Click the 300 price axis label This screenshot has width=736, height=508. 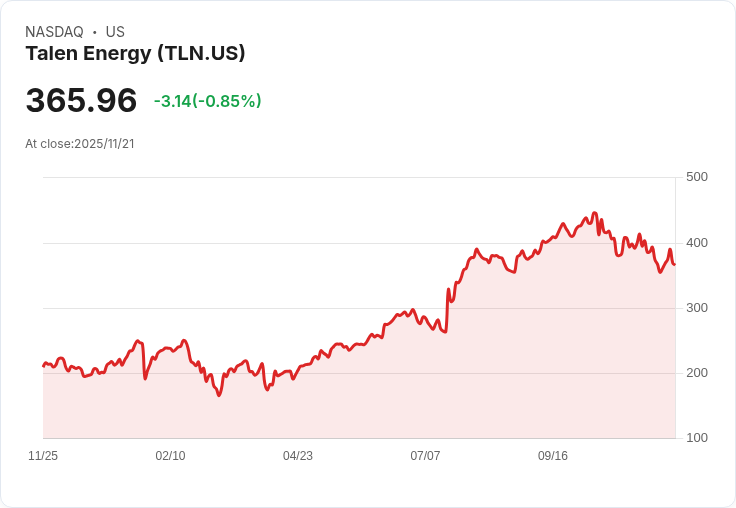697,308
